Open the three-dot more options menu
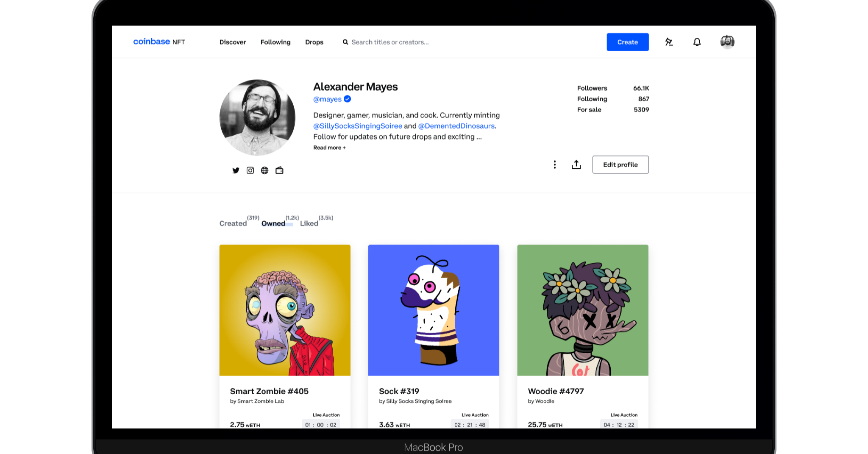 click(x=554, y=164)
